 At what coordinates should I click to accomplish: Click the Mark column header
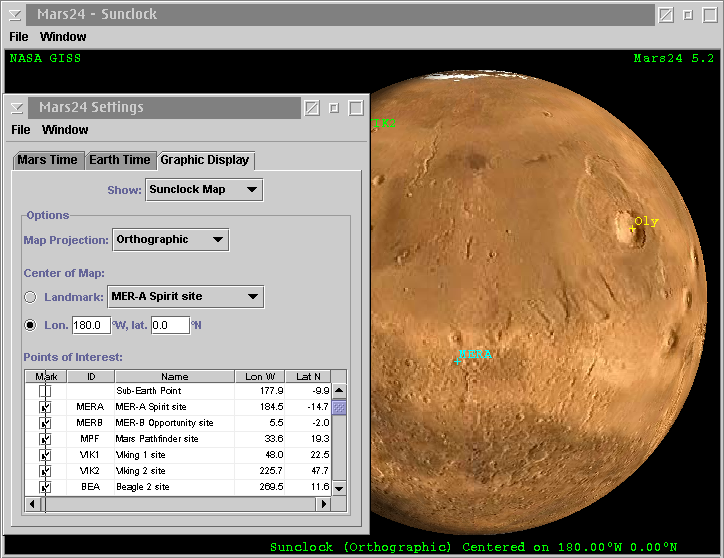point(46,376)
